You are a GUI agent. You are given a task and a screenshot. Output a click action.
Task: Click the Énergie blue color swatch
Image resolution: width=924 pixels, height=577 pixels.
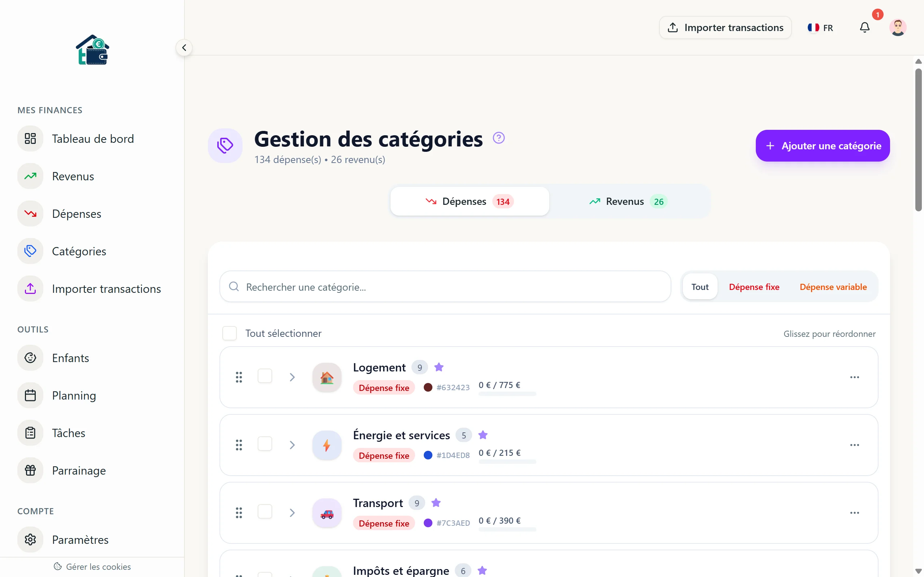pyautogui.click(x=428, y=455)
